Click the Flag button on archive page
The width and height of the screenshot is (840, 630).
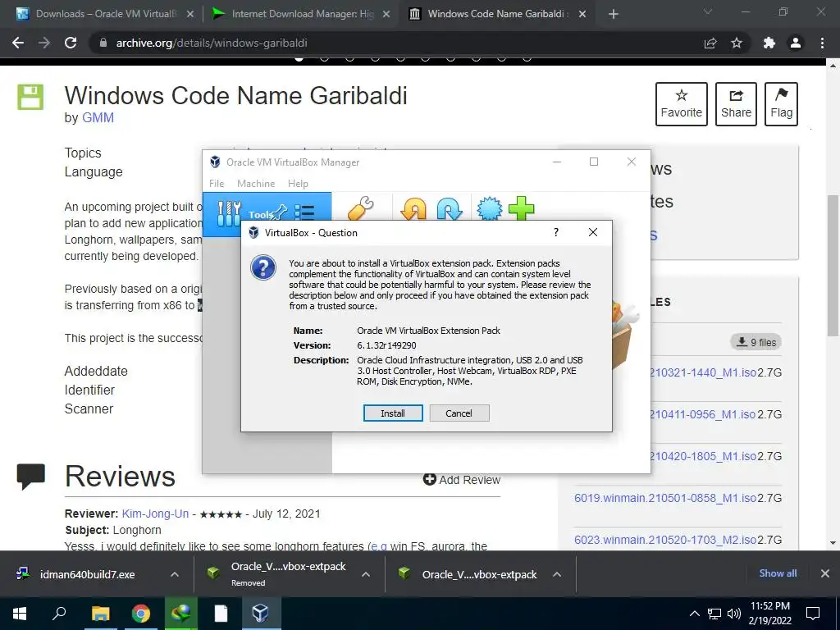pos(781,104)
